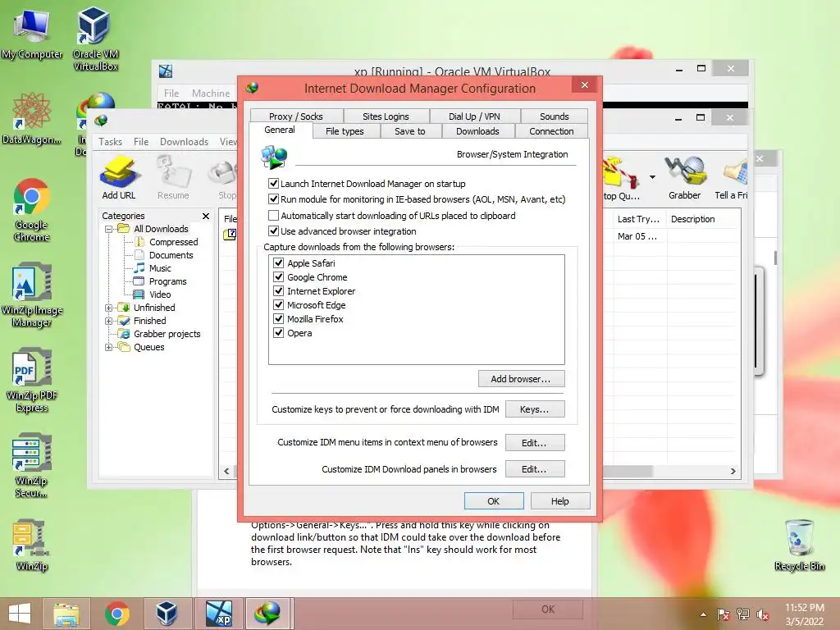
Task: Click the volume muted tray icon
Action: [763, 614]
